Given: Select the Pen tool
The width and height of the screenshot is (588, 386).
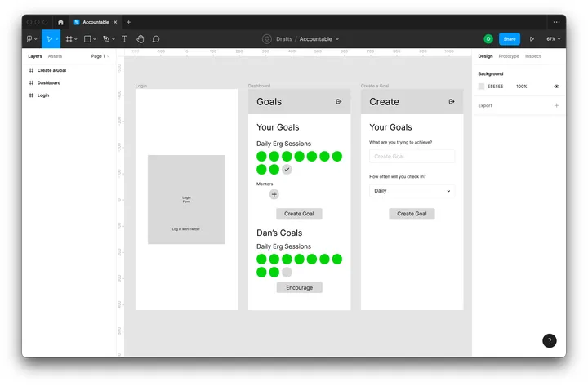Looking at the screenshot, I should click(106, 39).
